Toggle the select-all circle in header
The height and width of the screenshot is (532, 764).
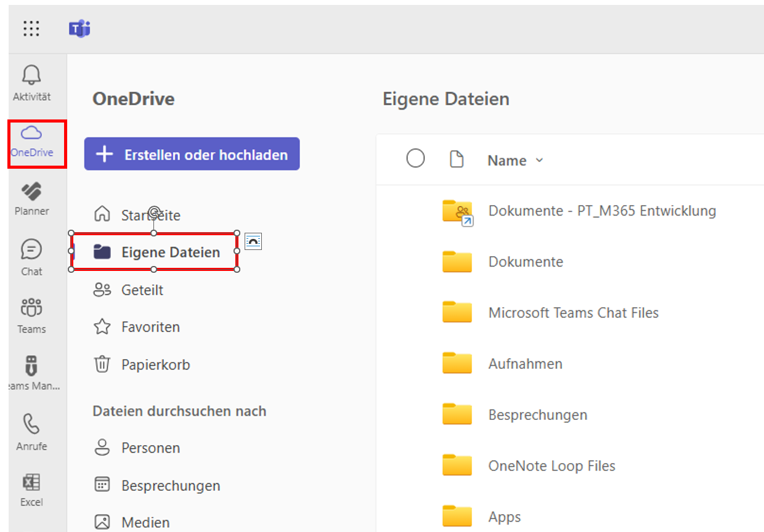(416, 159)
